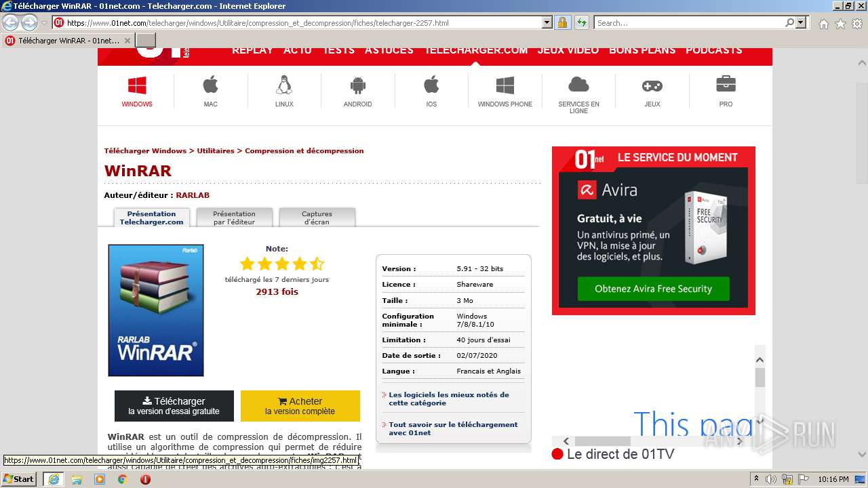The image size is (868, 488).
Task: Click the search magnifier icon
Action: 789,23
